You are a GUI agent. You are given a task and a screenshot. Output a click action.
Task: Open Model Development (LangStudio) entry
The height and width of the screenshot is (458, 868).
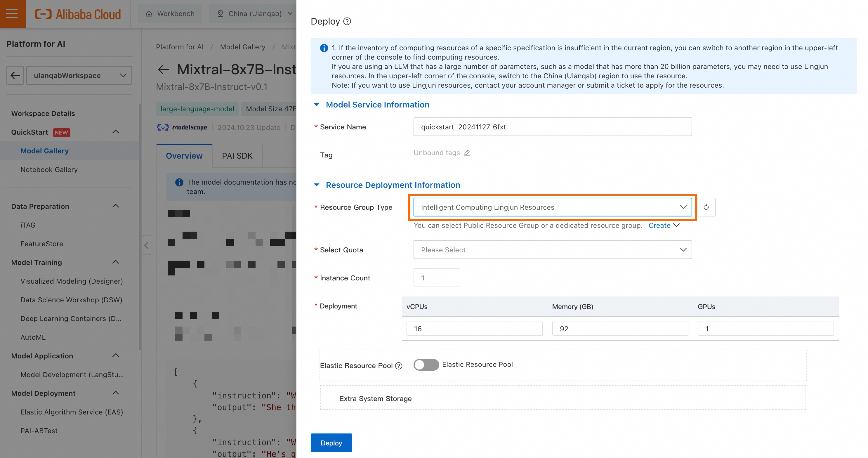coord(72,375)
